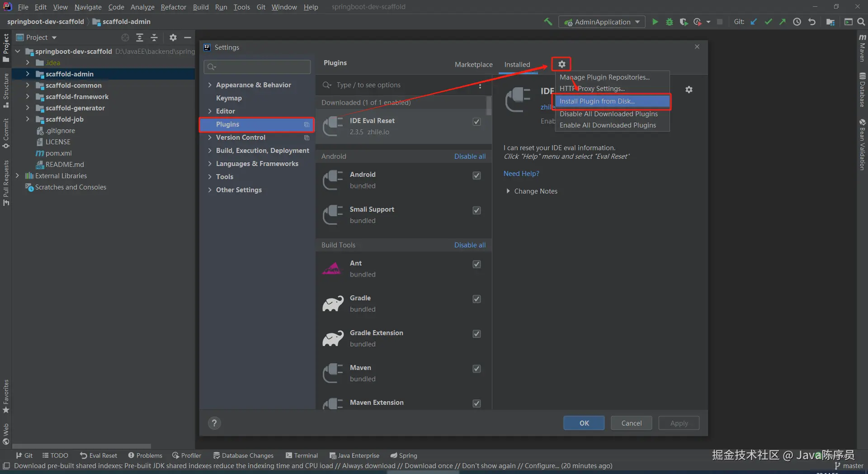Click Expand All in Project panel
Image resolution: width=868 pixels, height=474 pixels.
140,38
